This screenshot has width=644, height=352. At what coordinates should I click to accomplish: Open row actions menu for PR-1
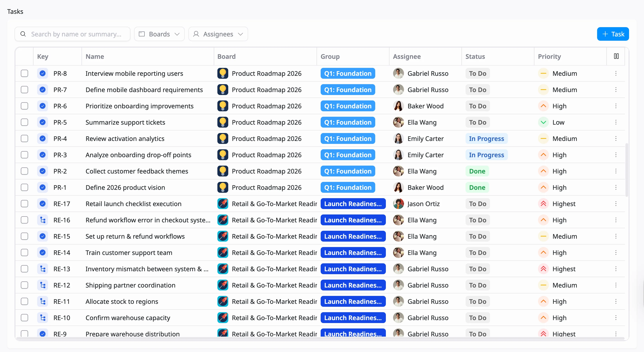click(616, 187)
